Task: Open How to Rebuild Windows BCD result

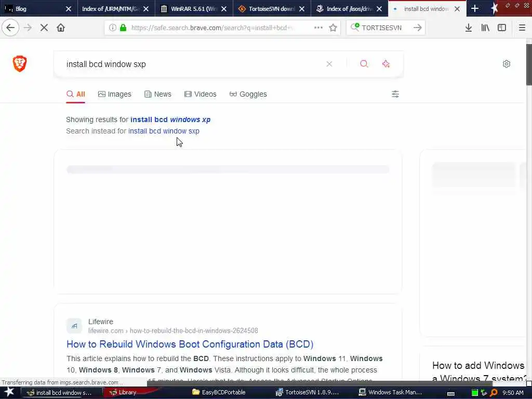Action: pos(190,344)
